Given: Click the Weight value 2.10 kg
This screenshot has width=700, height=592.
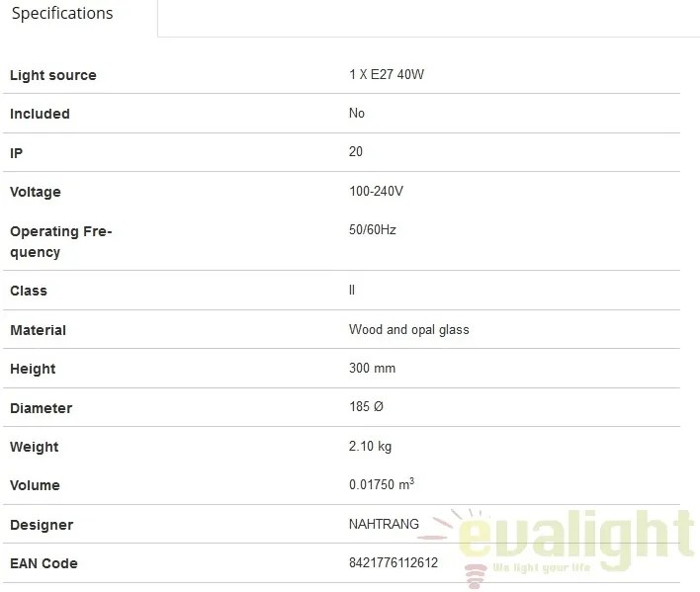Looking at the screenshot, I should [x=370, y=446].
